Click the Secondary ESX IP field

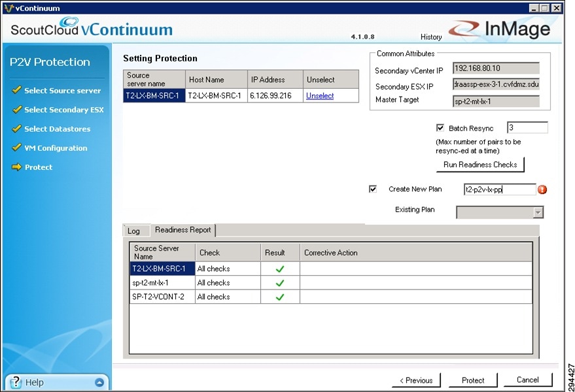click(496, 84)
